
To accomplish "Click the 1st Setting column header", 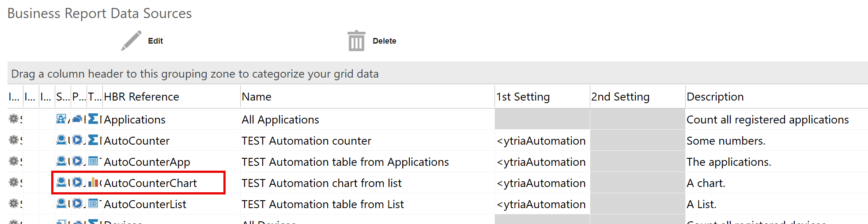I will (x=523, y=97).
